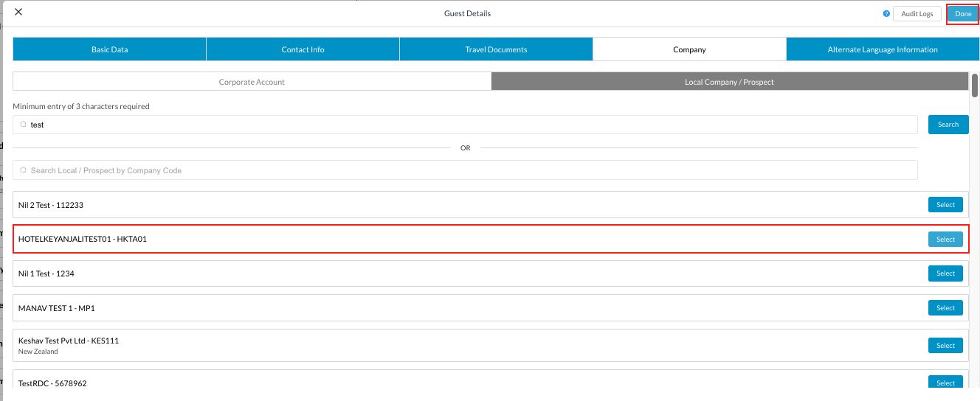Screen dimensions: 980x401
Task: Switch to the Basic Data tab
Action: 109,49
